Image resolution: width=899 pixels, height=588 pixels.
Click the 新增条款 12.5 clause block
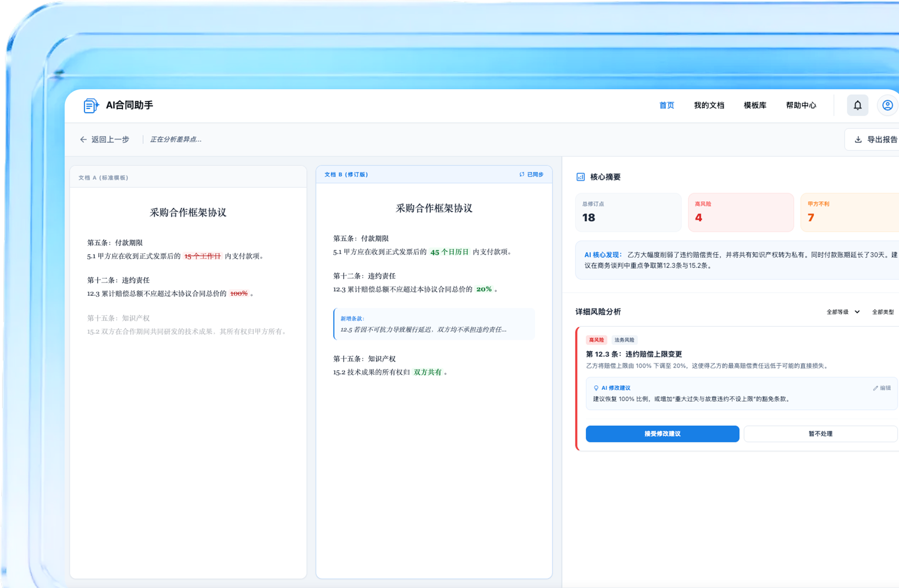pos(434,324)
